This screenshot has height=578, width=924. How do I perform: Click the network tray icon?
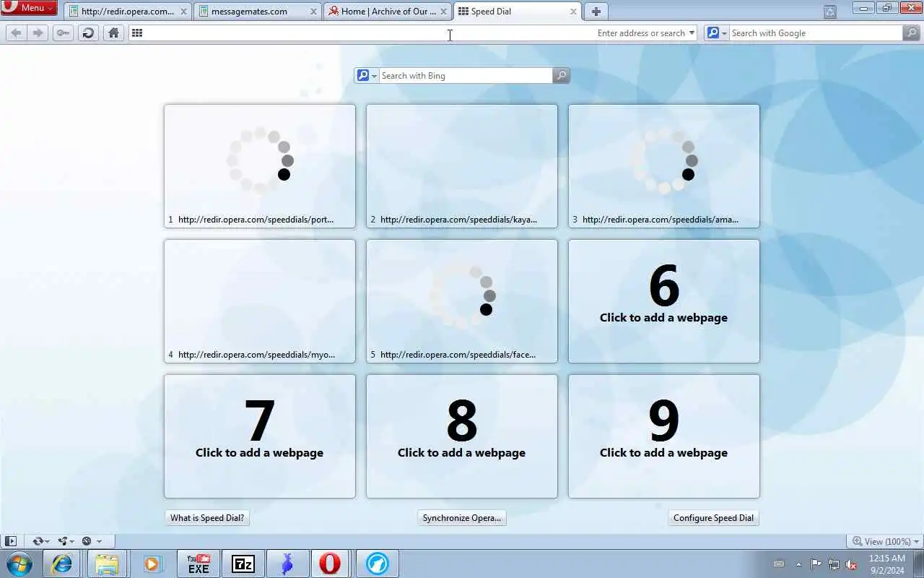pos(834,564)
